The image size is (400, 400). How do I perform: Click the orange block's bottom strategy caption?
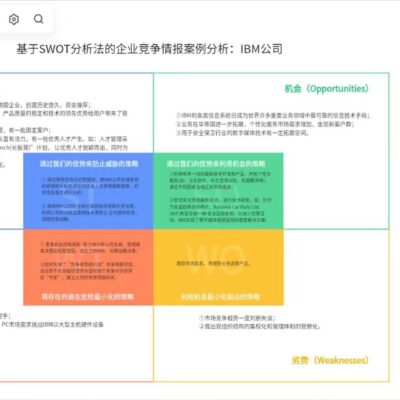pos(87,296)
